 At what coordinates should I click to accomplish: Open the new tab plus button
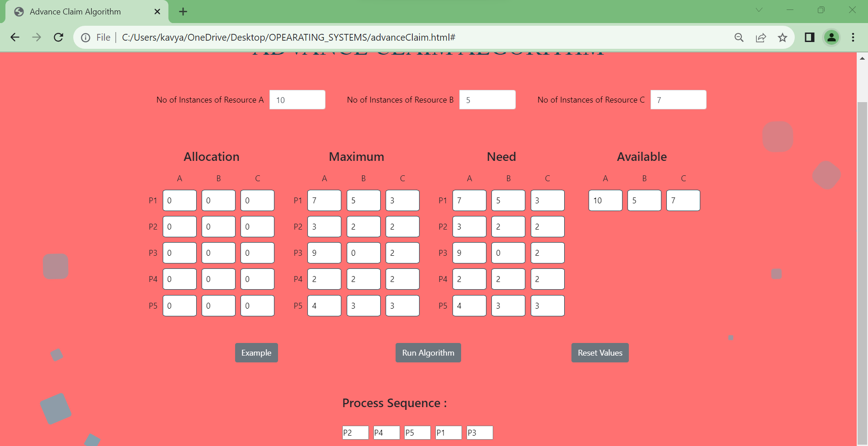pyautogui.click(x=183, y=11)
